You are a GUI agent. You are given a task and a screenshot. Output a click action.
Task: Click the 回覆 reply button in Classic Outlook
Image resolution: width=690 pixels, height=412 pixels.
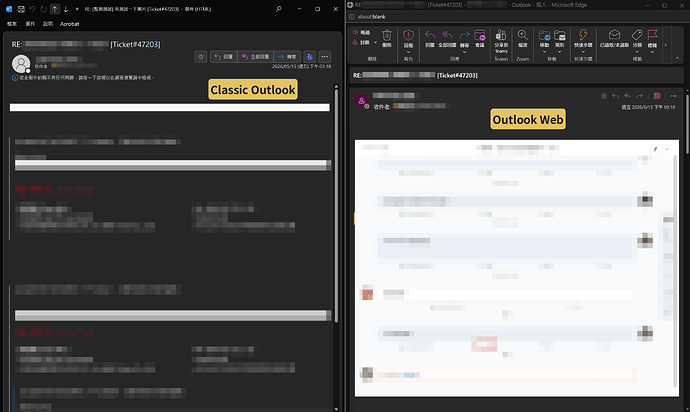[x=224, y=57]
